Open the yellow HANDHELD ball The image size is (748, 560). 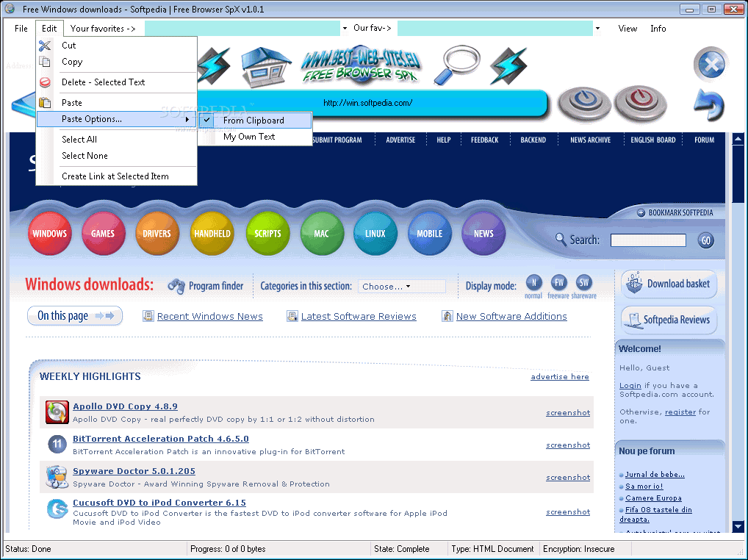point(212,233)
